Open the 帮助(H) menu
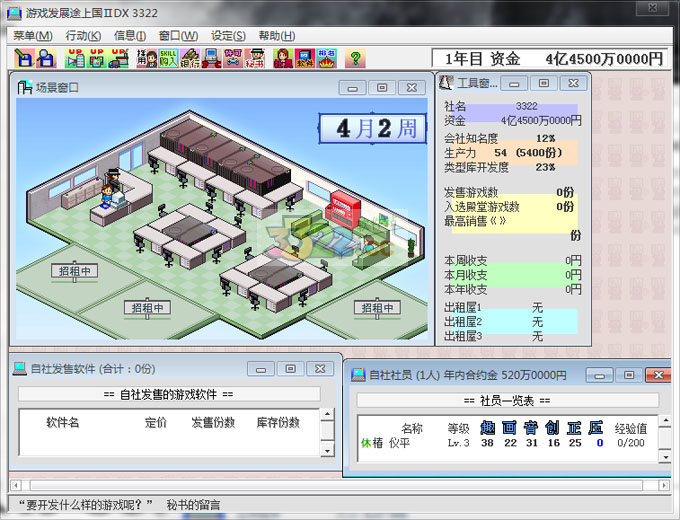The height and width of the screenshot is (520, 680). 277,36
